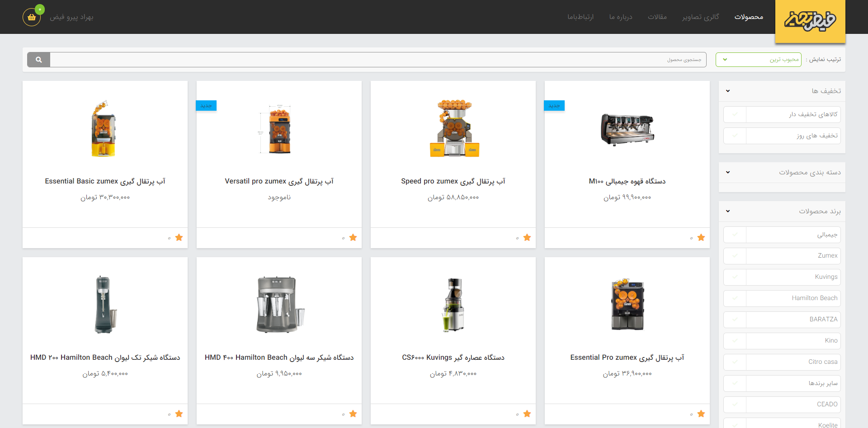868x428 pixels.
Task: Click the ۹۹,۹۰۰,۰۰۰ تومان price text
Action: click(x=627, y=198)
